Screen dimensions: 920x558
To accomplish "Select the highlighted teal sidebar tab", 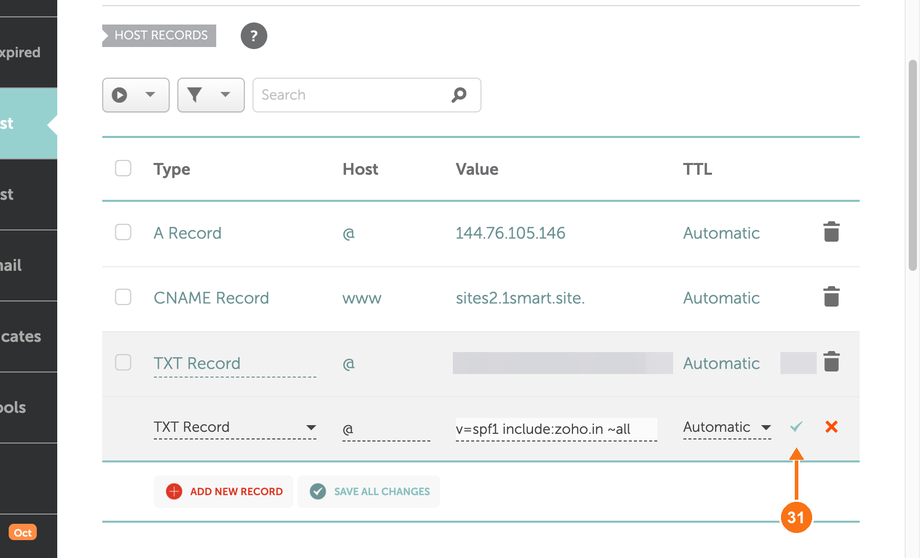I will click(x=28, y=124).
